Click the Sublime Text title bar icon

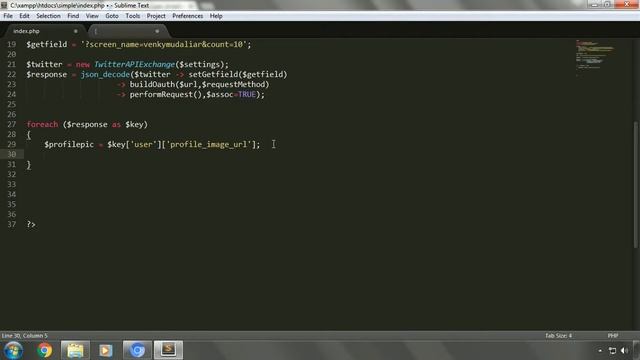[4, 5]
